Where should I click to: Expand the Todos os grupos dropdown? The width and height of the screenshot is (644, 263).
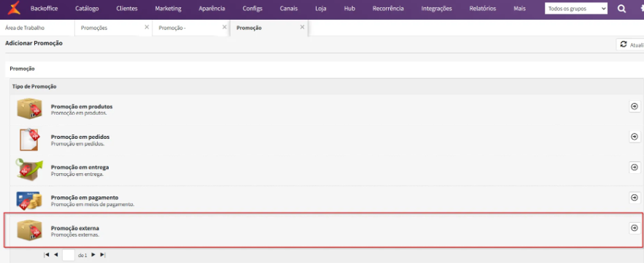576,8
